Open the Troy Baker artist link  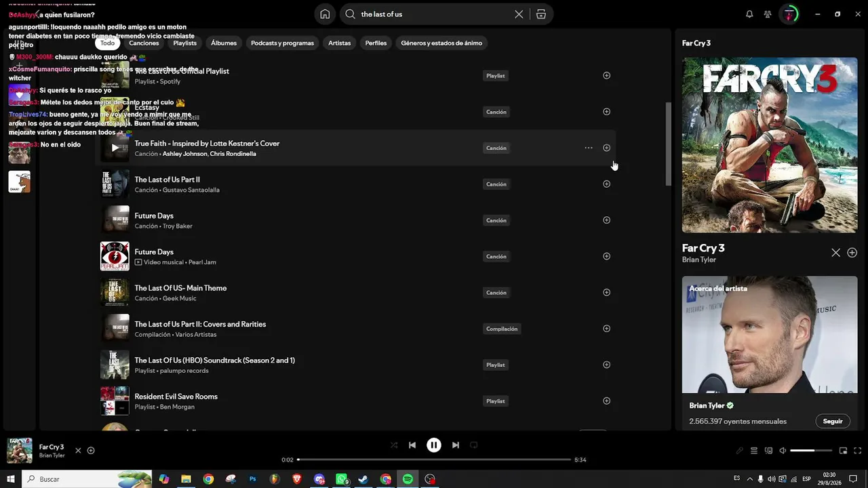[178, 226]
